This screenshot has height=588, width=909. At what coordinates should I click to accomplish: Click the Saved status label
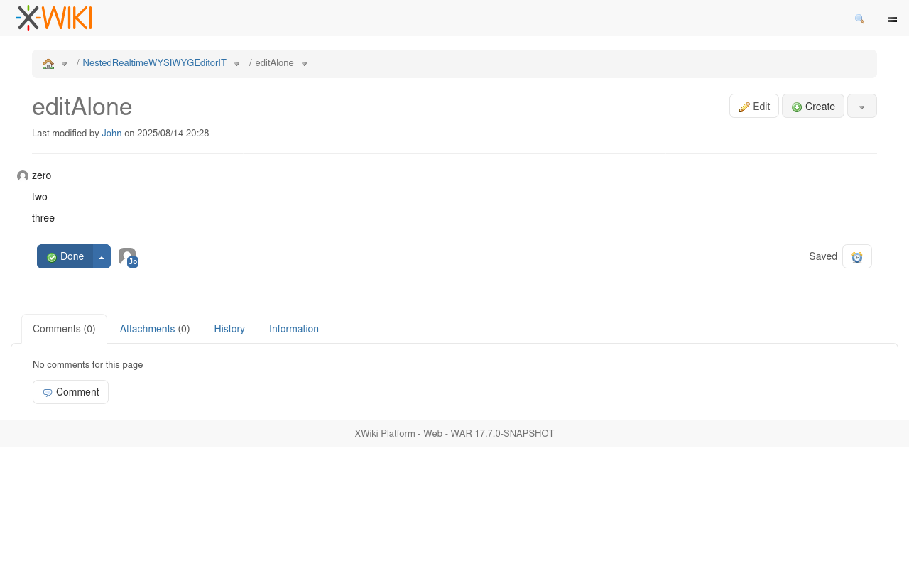(x=823, y=256)
